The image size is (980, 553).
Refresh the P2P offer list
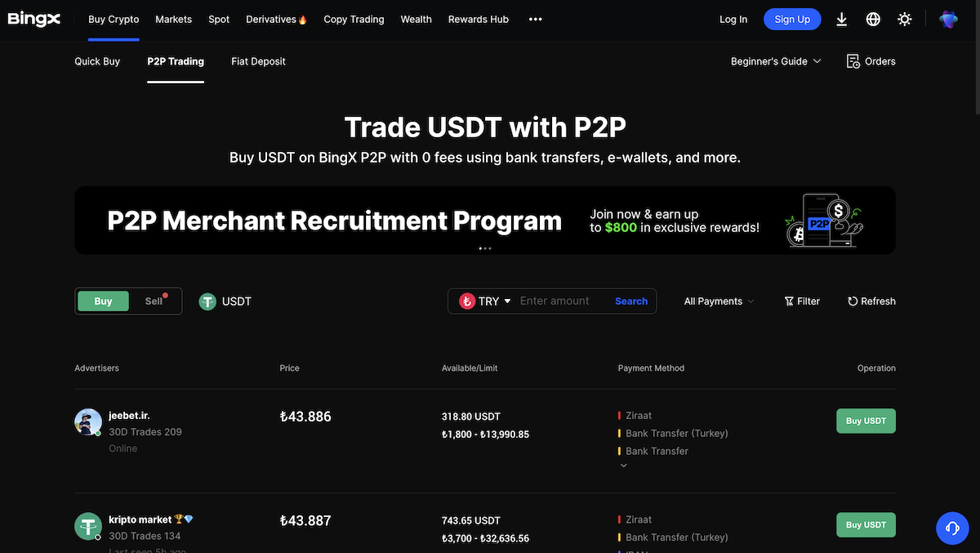pyautogui.click(x=871, y=301)
